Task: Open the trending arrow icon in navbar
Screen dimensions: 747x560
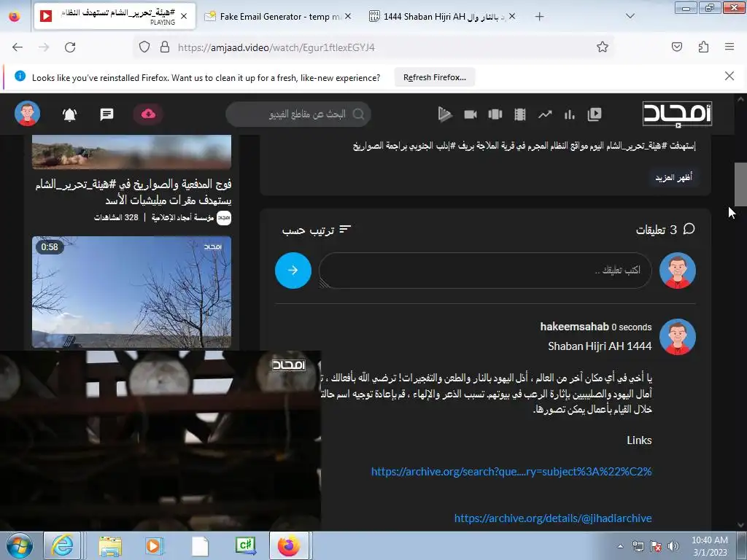Action: pyautogui.click(x=545, y=114)
